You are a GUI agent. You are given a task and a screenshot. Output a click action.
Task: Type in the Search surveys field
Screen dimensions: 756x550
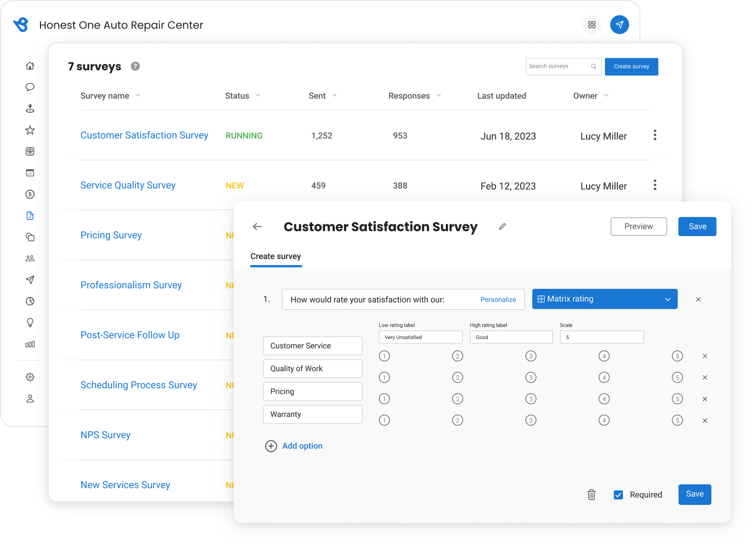[558, 67]
